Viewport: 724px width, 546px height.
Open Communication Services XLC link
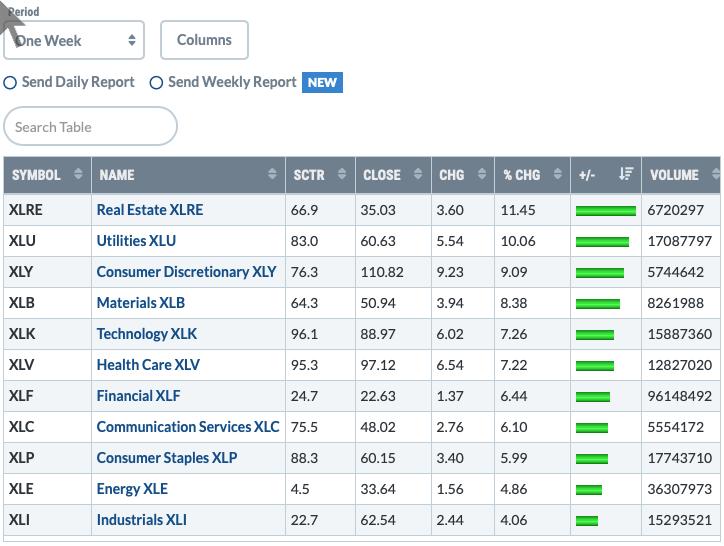(x=188, y=426)
